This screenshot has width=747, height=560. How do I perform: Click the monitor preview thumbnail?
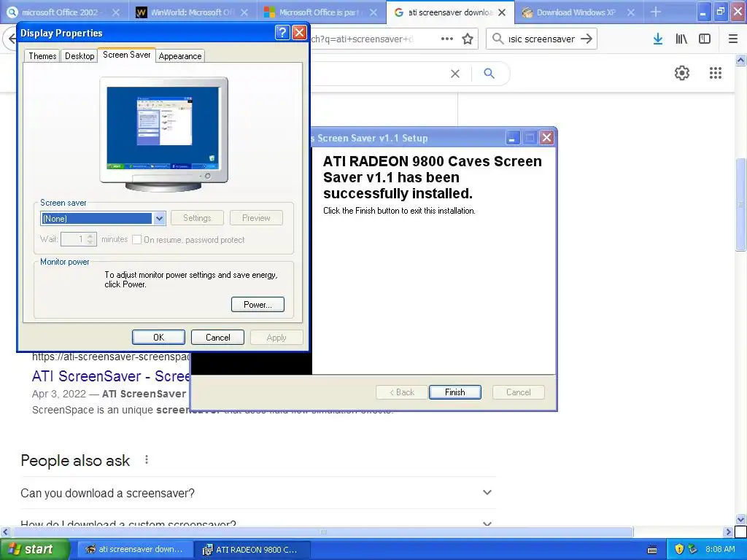click(163, 128)
